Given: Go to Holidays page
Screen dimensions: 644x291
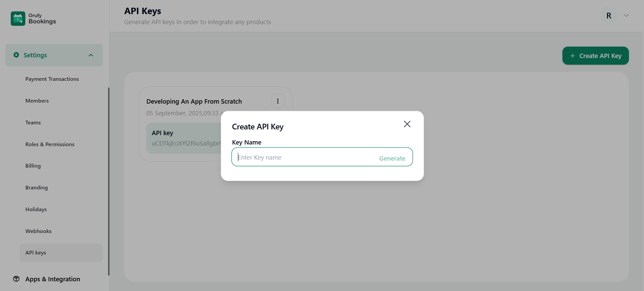Looking at the screenshot, I should tap(36, 210).
